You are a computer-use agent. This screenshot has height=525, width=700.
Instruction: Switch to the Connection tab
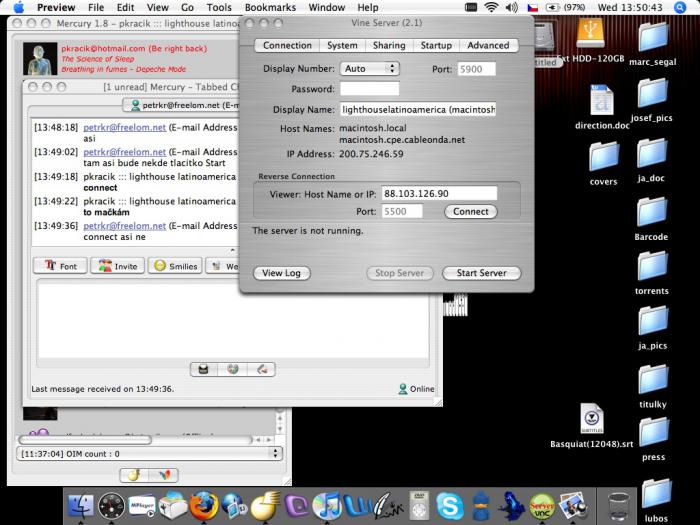(x=287, y=46)
